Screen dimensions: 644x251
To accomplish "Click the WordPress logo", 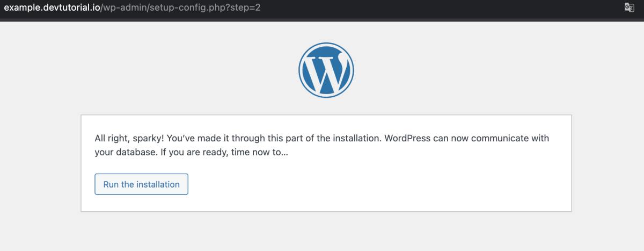I will tap(326, 70).
